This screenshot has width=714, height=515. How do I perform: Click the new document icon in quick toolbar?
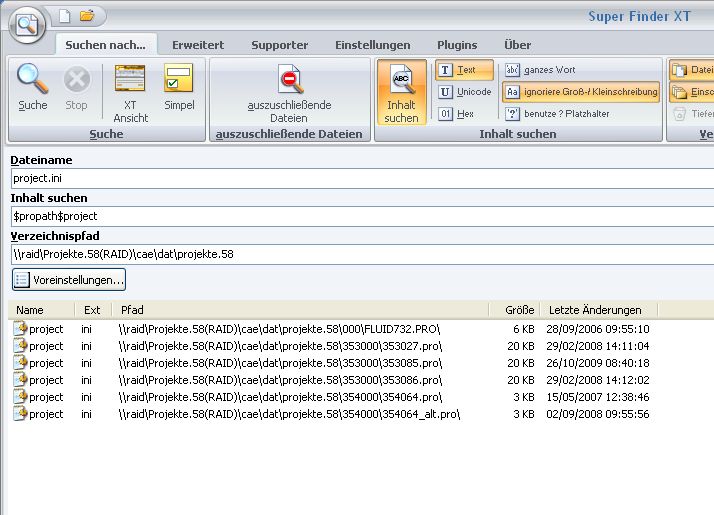[x=65, y=16]
